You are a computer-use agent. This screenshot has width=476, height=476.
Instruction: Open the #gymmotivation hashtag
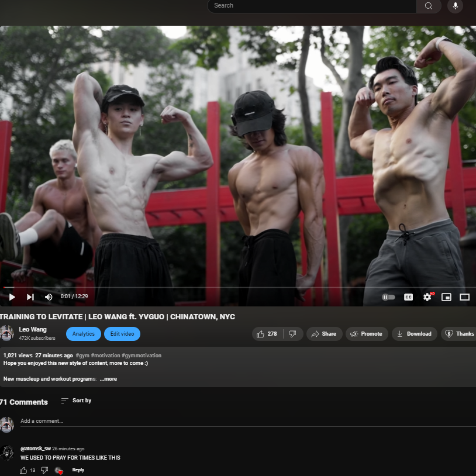tap(142, 356)
